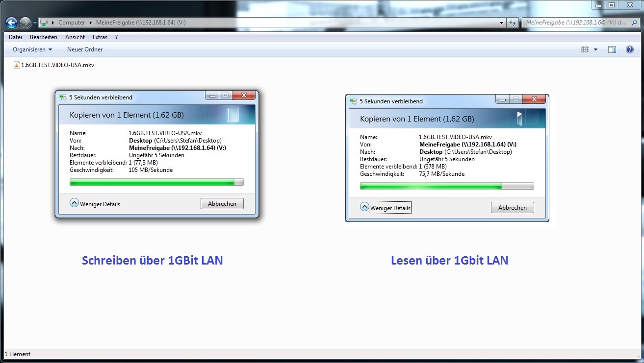Go back with Explorer back arrow
Screen dimensions: 644x363
[11, 23]
